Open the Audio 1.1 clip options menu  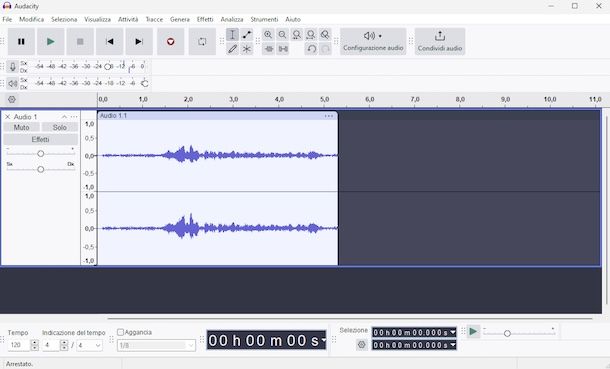(x=329, y=116)
